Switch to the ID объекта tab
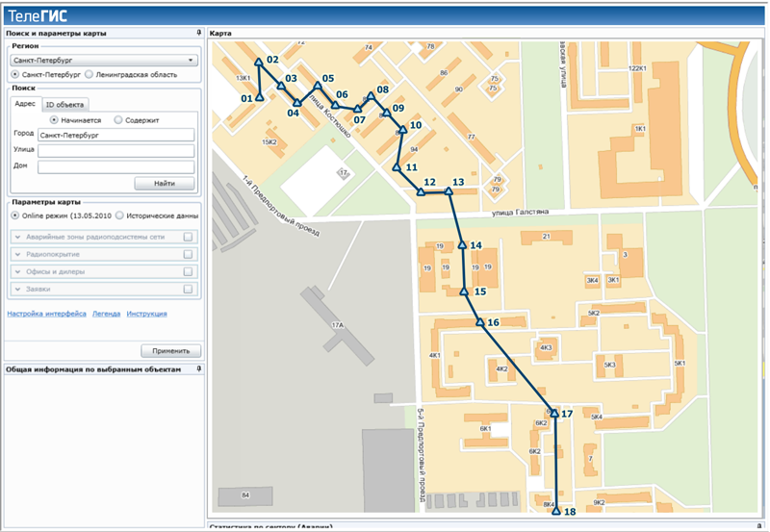Image resolution: width=770 pixels, height=532 pixels. (65, 104)
